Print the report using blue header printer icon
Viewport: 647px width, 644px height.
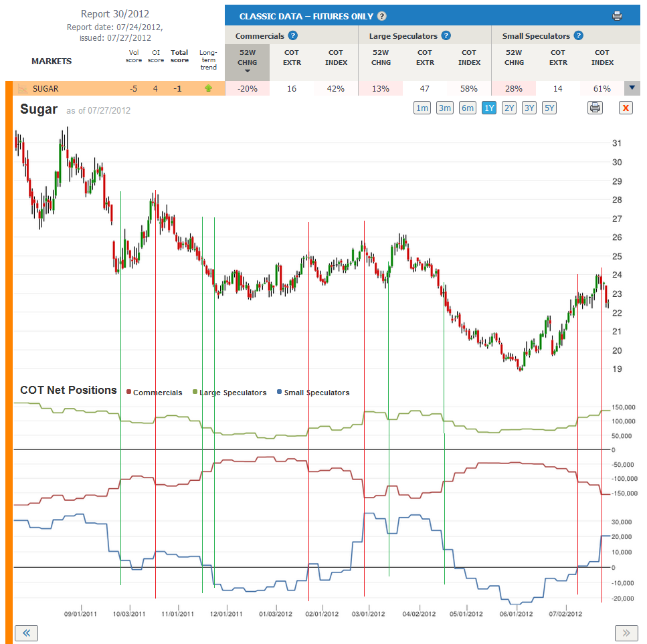coord(618,16)
